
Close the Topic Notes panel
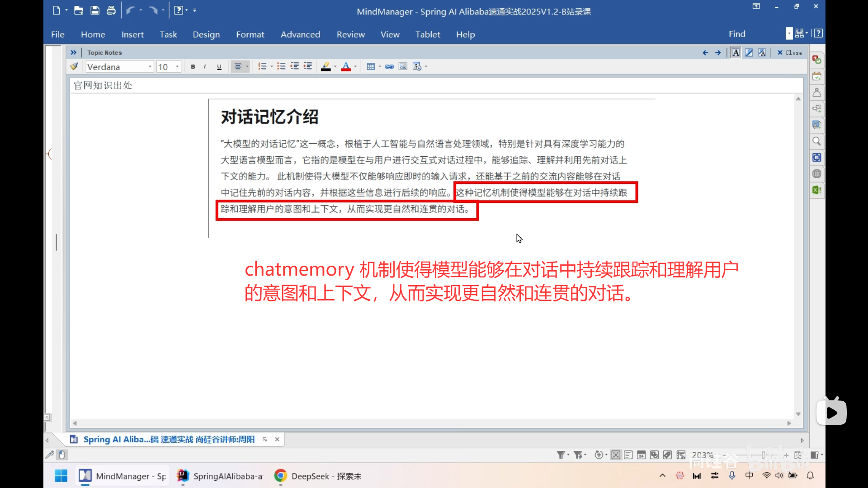pos(789,52)
